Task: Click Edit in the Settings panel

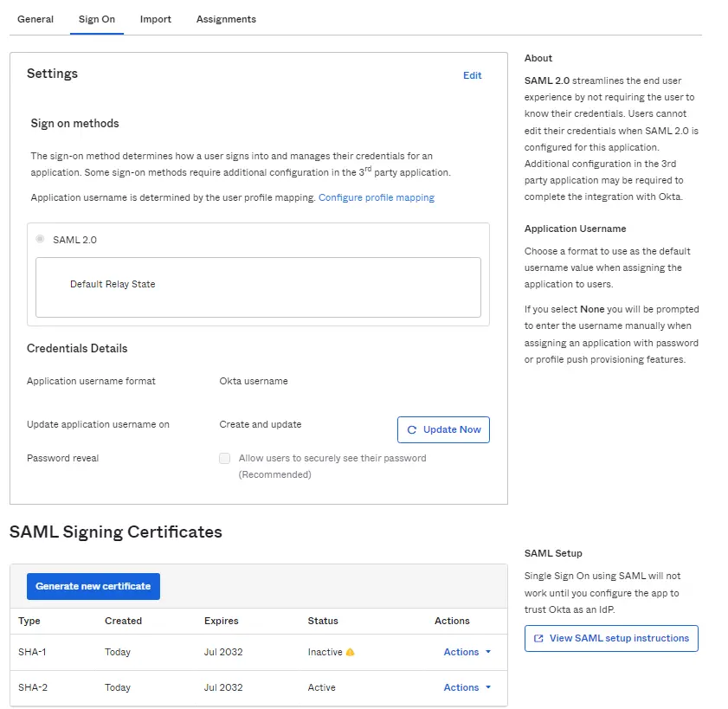Action: (472, 75)
